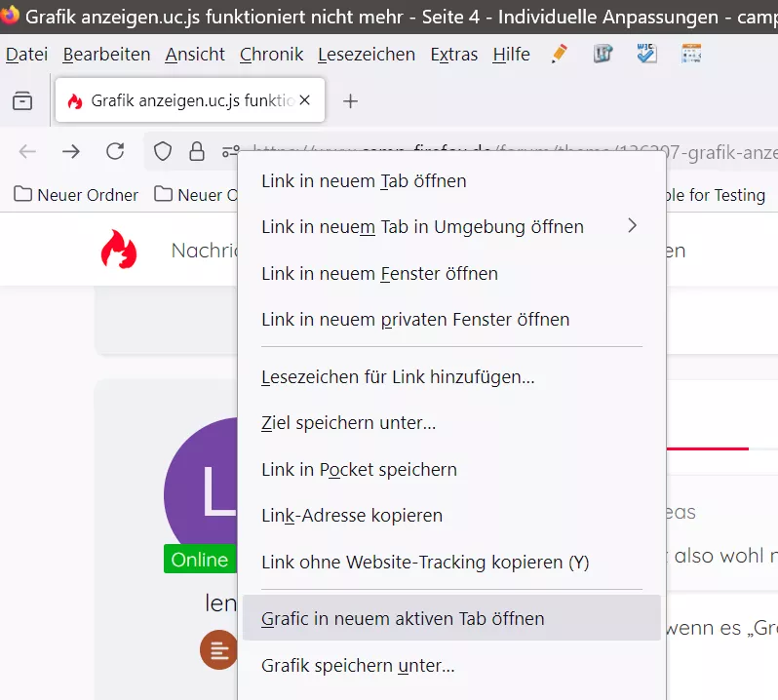This screenshot has width=778, height=700.
Task: Click the padlock site security icon
Action: coord(197,151)
